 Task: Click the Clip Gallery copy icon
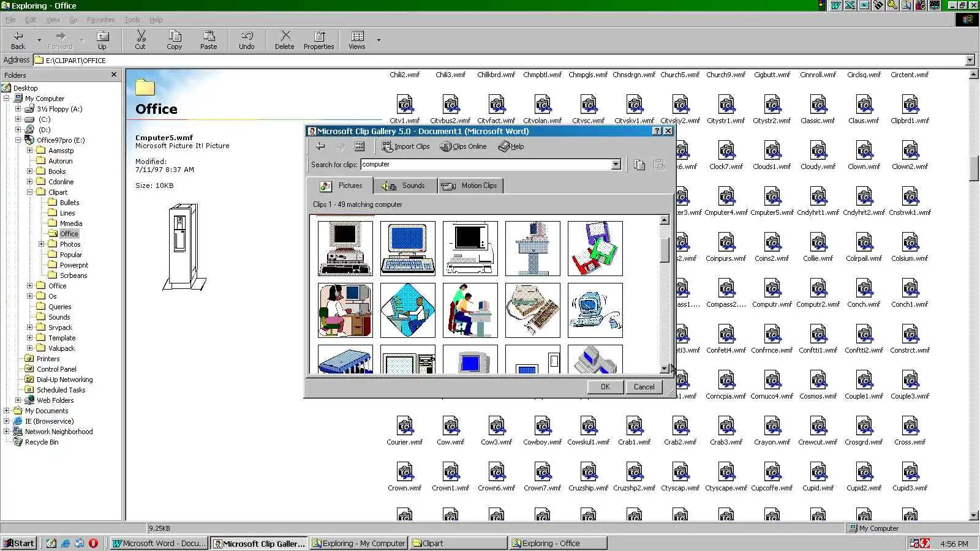coord(639,165)
